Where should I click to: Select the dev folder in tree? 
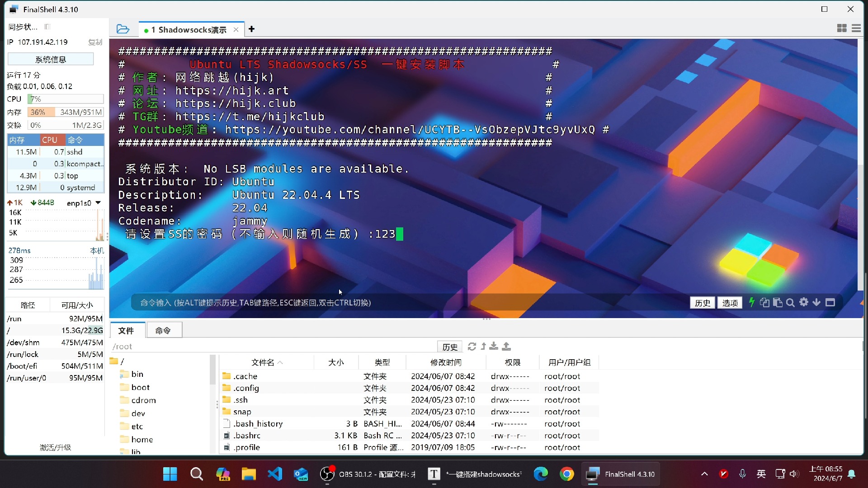[133, 413]
